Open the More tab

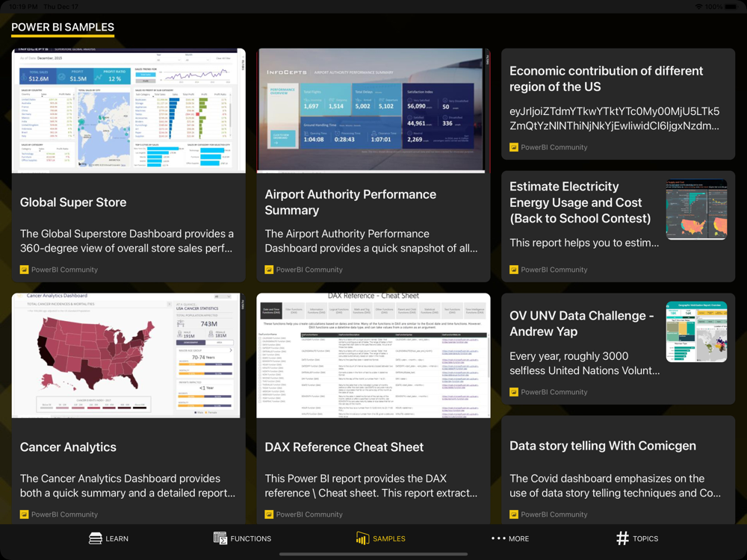(x=510, y=538)
